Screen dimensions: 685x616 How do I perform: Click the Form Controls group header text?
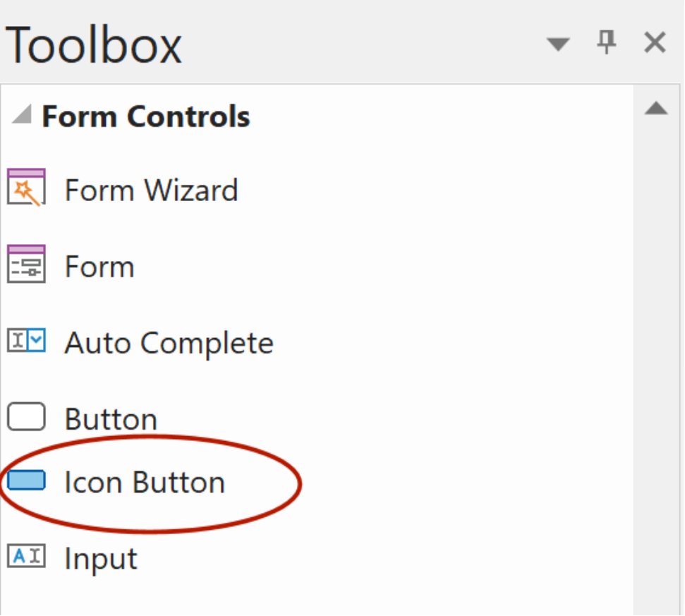click(146, 116)
